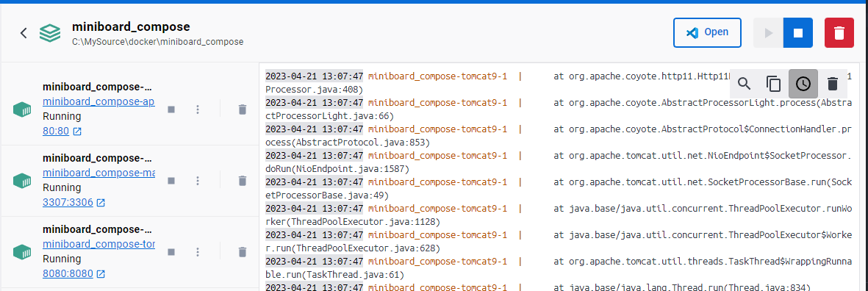Stop the container with port 3307:3306
Image resolution: width=868 pixels, height=291 pixels.
pyautogui.click(x=171, y=180)
